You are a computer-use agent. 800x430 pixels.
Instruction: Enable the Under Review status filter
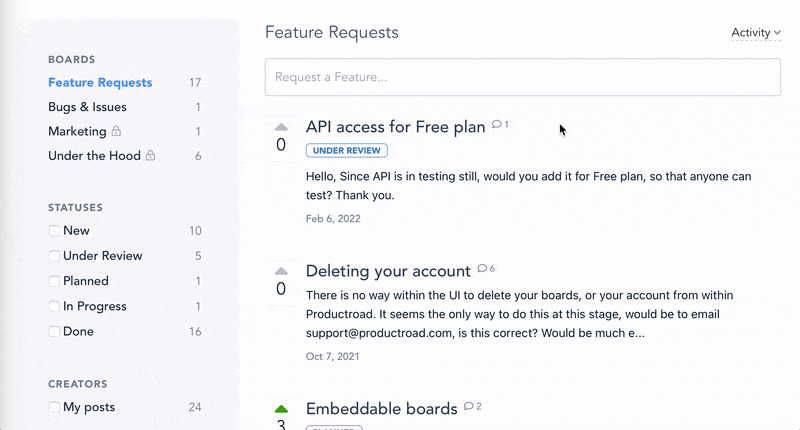[54, 256]
